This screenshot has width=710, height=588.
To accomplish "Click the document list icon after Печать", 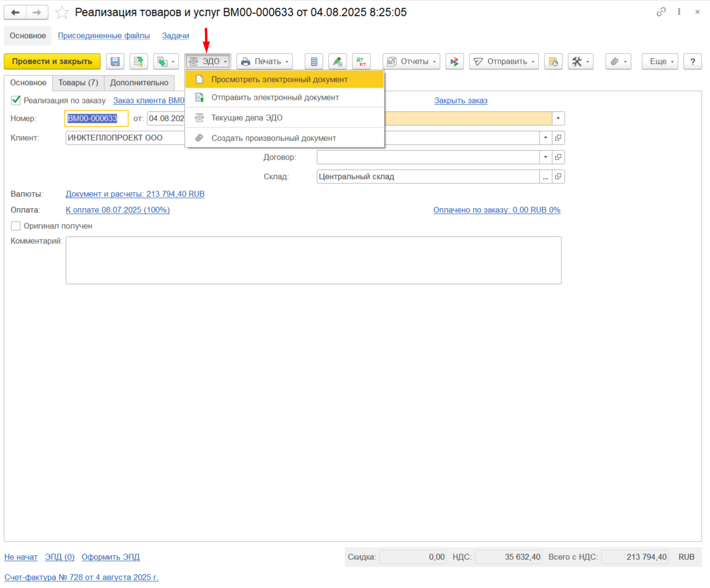I will (x=314, y=62).
